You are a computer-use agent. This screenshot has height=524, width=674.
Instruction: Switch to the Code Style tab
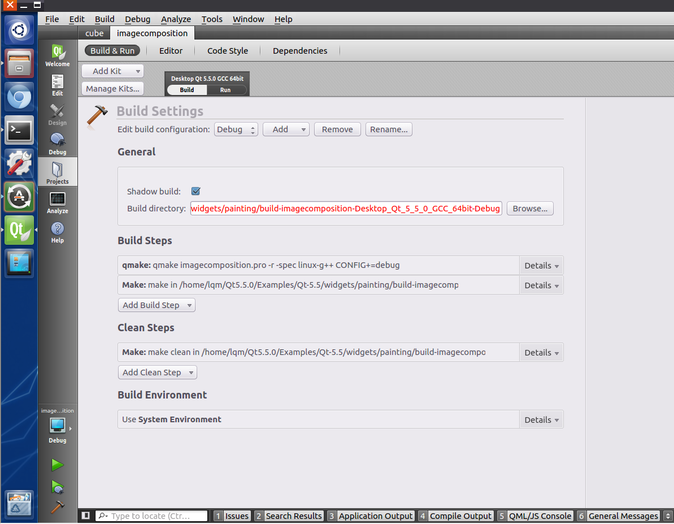point(227,51)
